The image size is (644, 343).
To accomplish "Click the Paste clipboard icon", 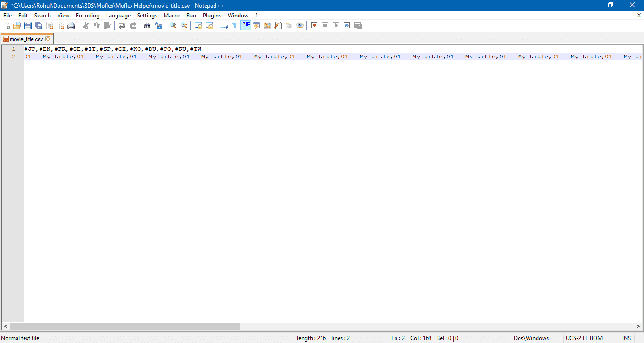I will (x=107, y=25).
